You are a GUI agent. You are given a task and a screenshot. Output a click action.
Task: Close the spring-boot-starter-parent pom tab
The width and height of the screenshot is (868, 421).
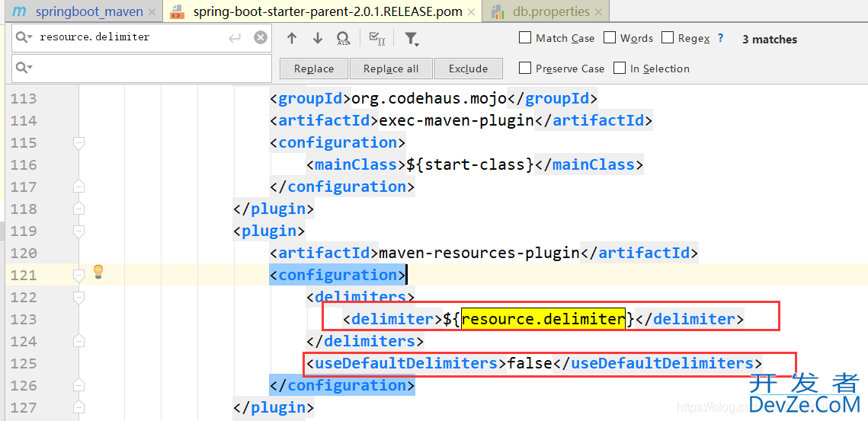(471, 11)
